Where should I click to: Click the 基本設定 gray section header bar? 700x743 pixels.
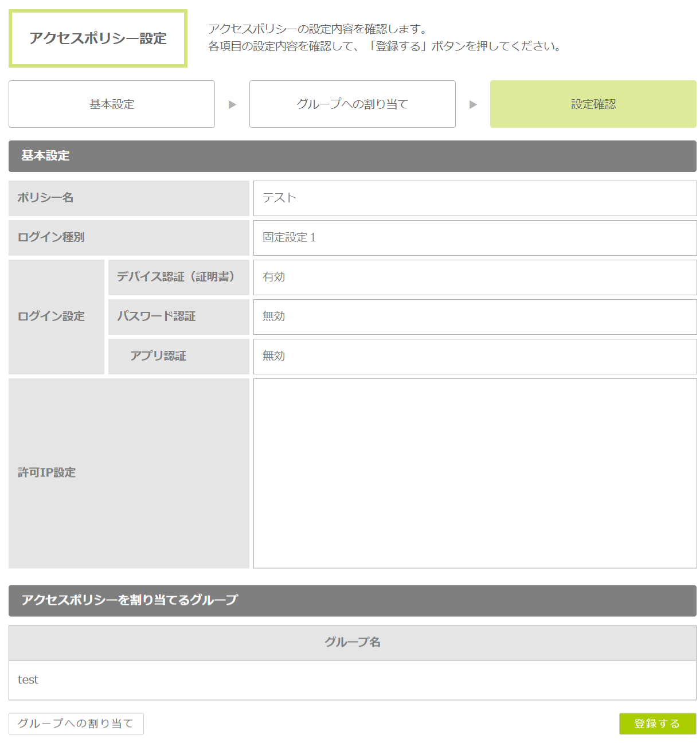click(x=352, y=156)
